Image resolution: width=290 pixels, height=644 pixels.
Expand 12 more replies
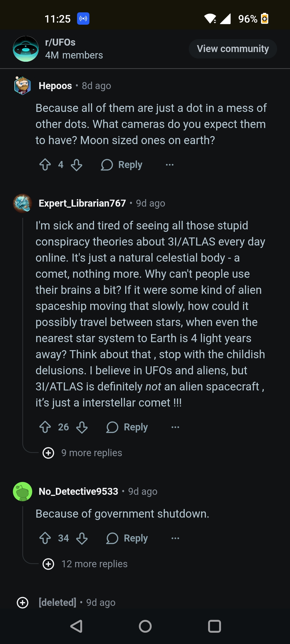point(86,564)
